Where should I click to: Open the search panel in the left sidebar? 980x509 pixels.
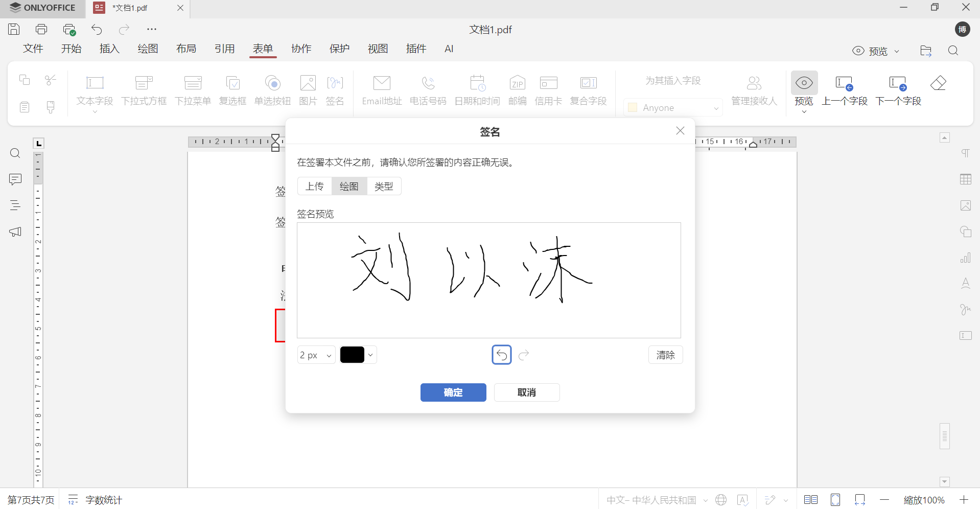(15, 153)
